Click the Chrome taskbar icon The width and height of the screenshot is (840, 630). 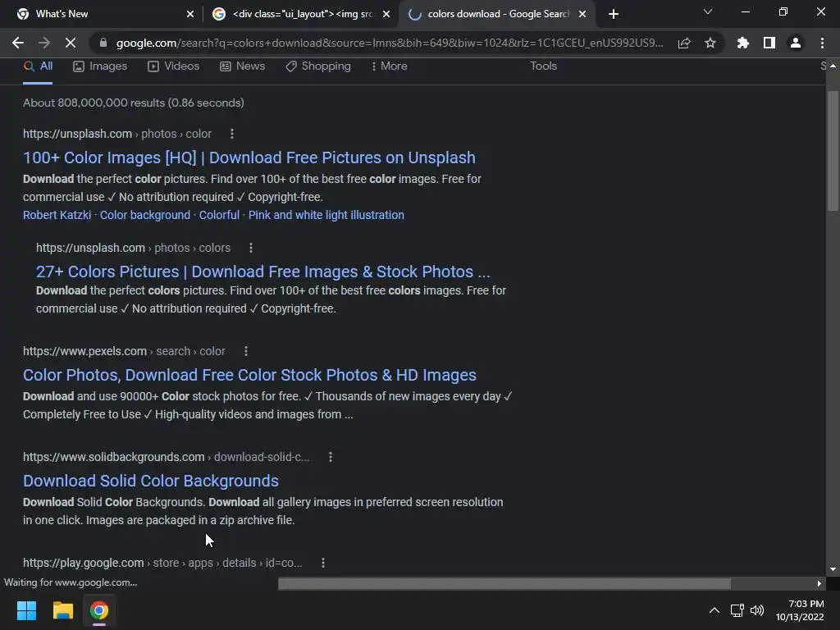(99, 610)
